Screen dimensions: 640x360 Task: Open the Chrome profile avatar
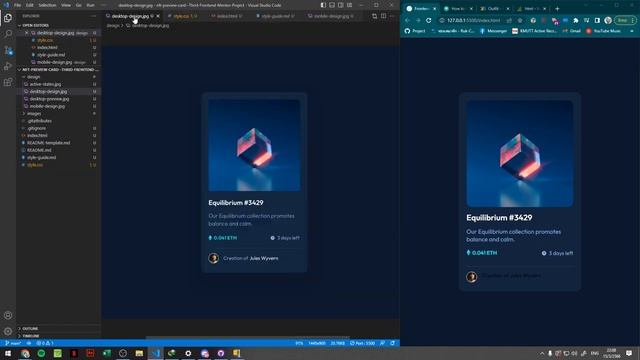tap(608, 20)
